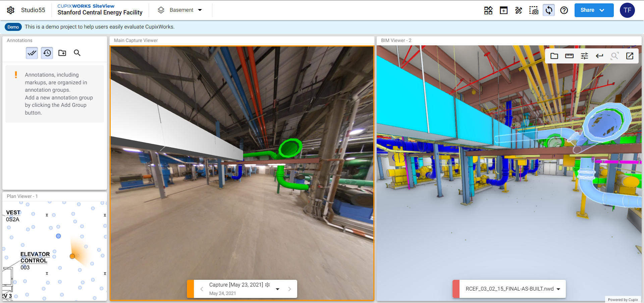Click the Stanford Central Energy Facility title

point(100,12)
